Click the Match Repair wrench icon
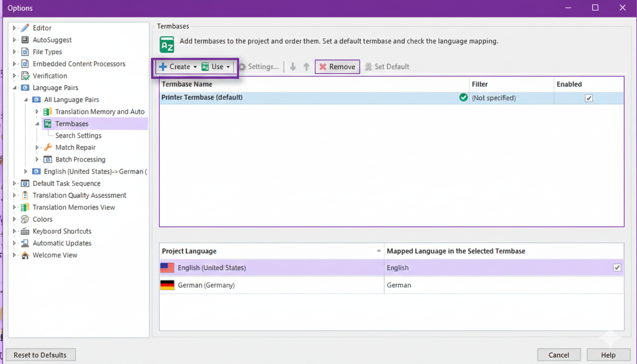The width and height of the screenshot is (637, 364). (x=48, y=147)
